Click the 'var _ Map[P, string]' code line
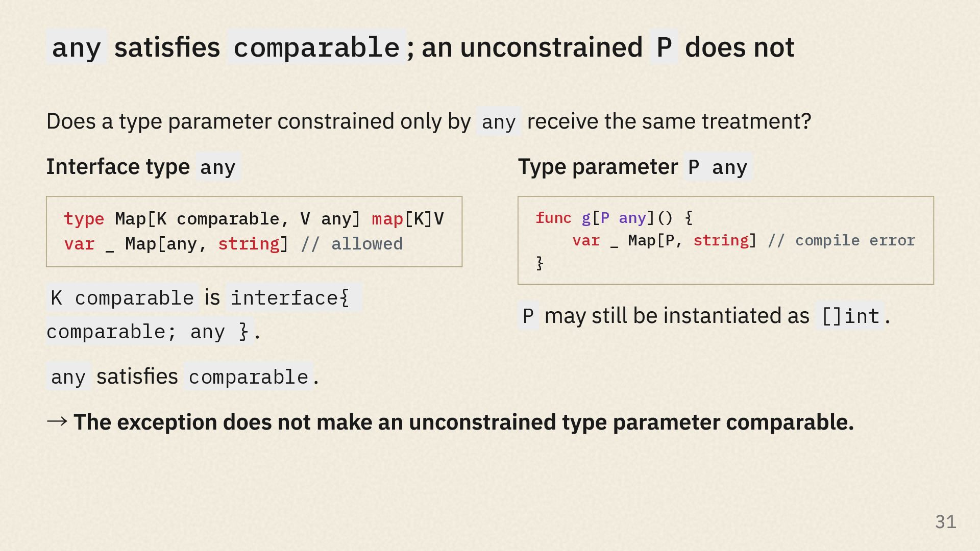 664,240
